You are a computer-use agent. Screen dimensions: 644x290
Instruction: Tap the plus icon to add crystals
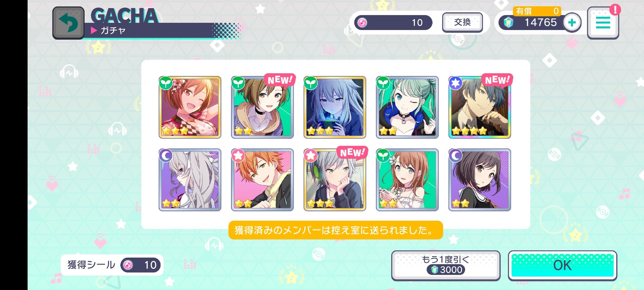click(x=572, y=23)
